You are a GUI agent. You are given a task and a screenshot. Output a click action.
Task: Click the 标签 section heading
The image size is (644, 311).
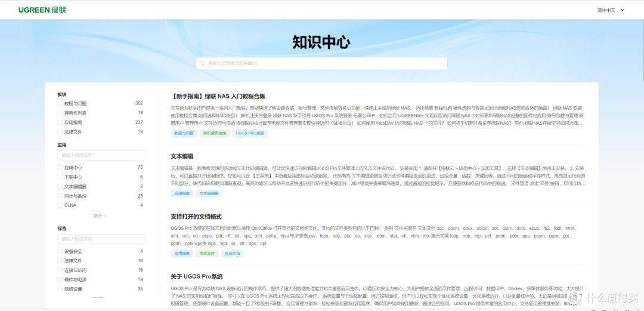point(62,228)
